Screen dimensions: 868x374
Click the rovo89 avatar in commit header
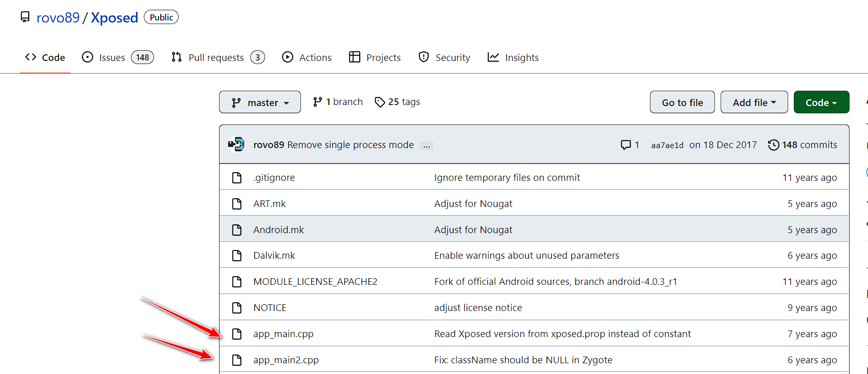pos(236,144)
